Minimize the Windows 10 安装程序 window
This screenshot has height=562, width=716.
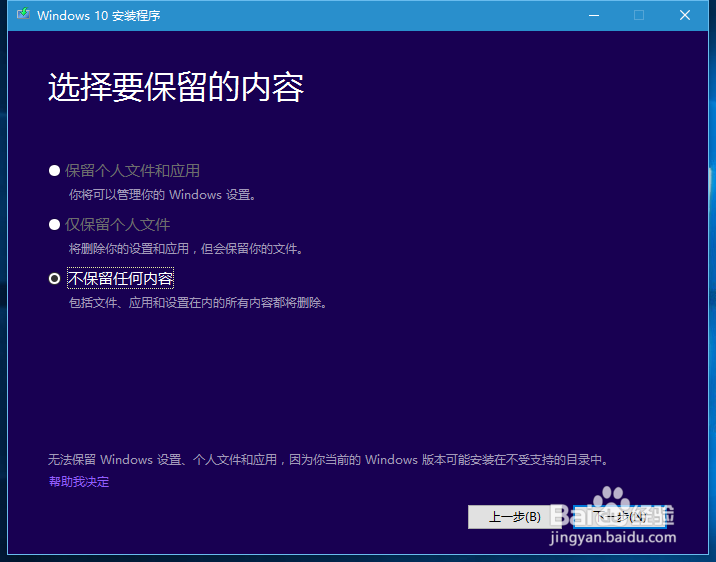594,15
